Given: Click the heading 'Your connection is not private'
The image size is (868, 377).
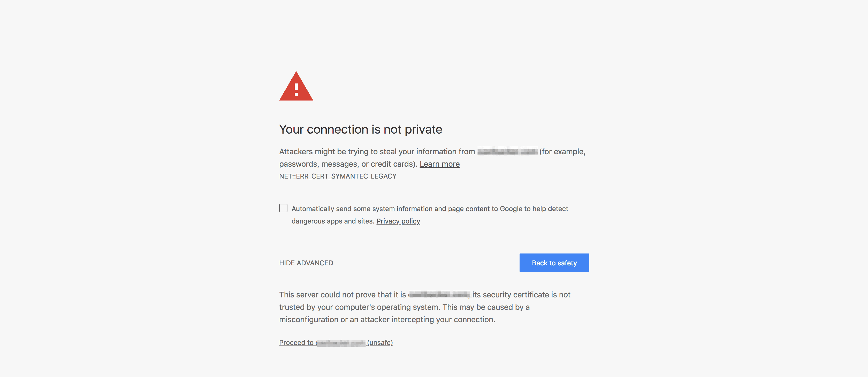Looking at the screenshot, I should pos(361,129).
